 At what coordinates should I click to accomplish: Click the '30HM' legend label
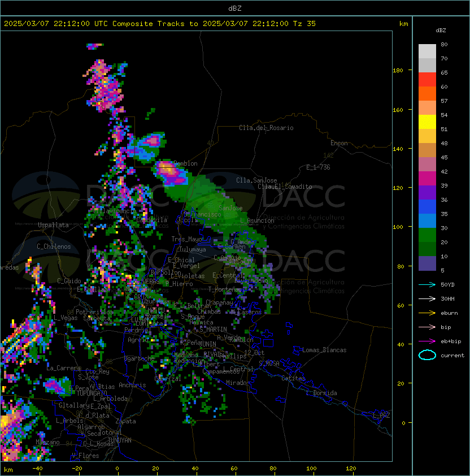click(447, 298)
